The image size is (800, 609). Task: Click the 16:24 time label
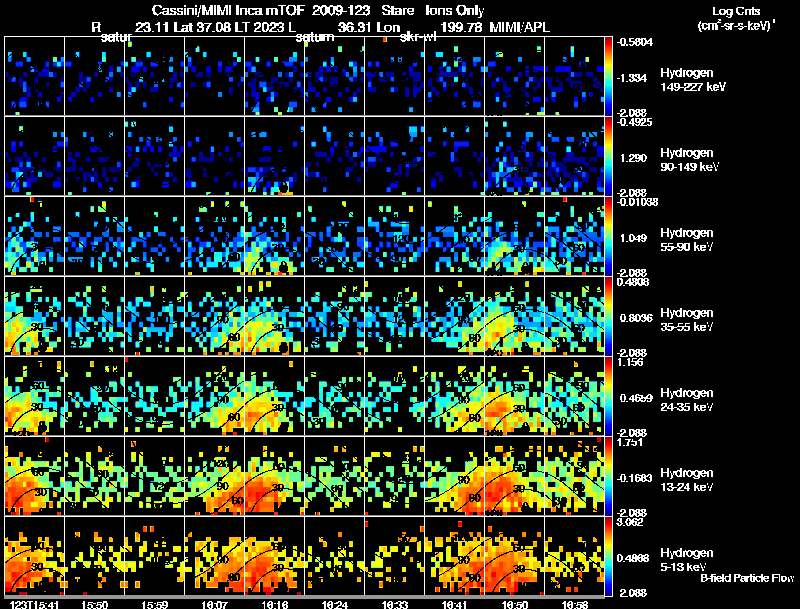[x=335, y=604]
